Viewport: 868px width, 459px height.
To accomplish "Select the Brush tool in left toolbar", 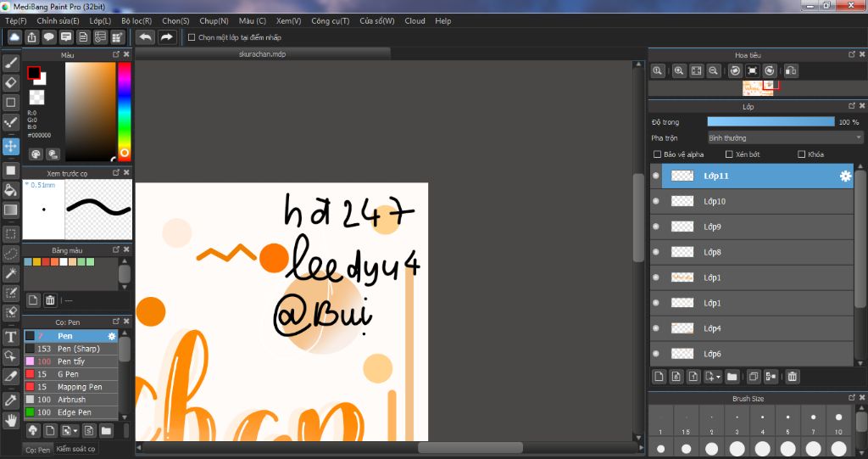I will click(10, 63).
